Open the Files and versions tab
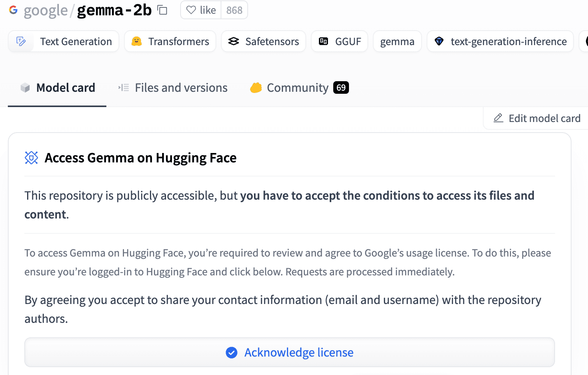 (173, 88)
